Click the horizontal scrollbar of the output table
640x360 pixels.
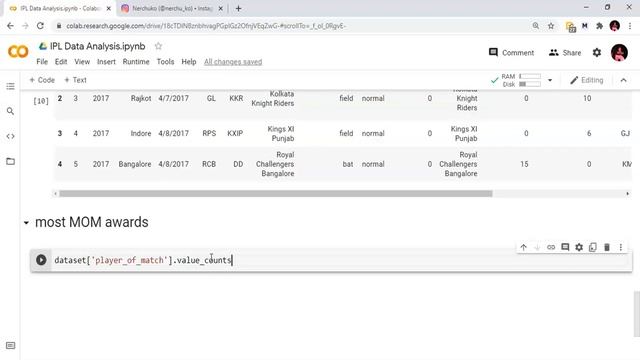click(x=276, y=193)
